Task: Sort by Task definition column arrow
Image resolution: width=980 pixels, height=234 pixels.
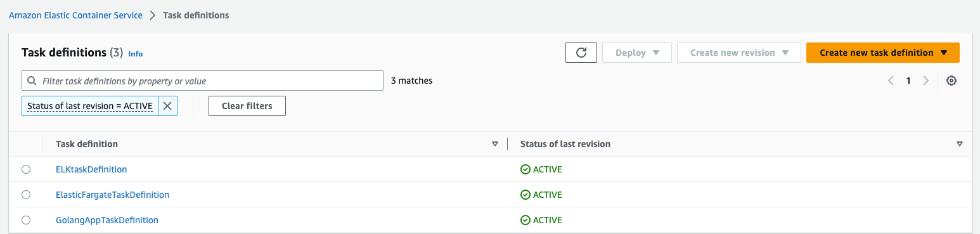Action: [495, 144]
